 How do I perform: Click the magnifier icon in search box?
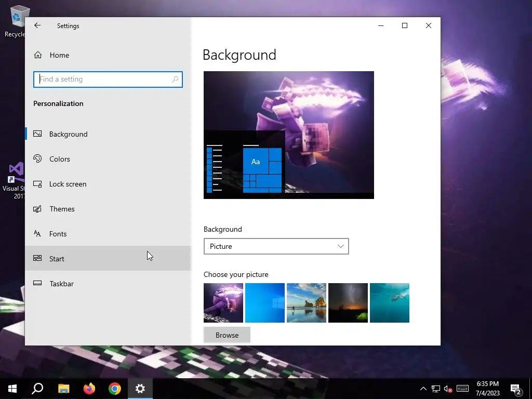pyautogui.click(x=175, y=79)
